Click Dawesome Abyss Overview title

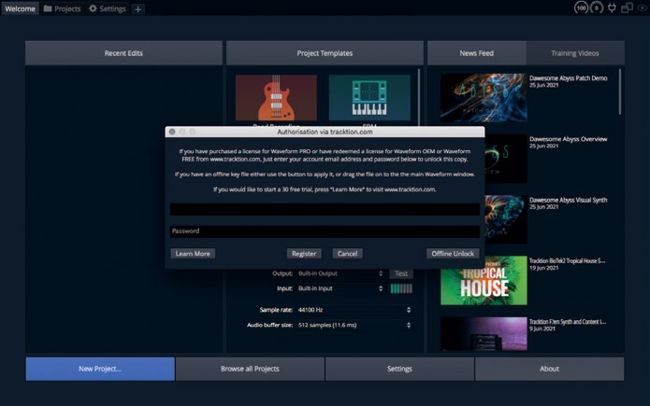point(568,139)
